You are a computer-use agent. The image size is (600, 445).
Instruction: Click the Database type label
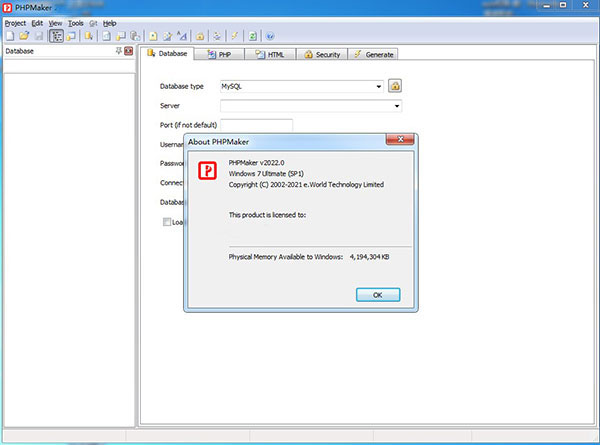(182, 86)
